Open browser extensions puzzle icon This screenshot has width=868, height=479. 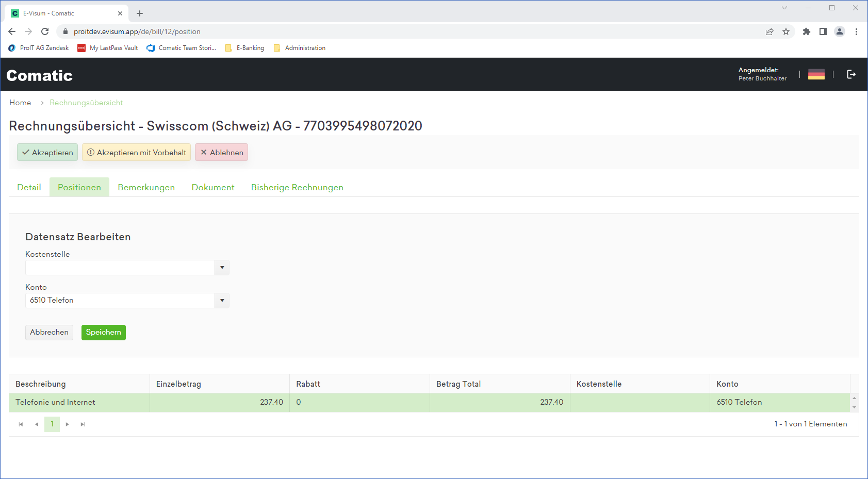click(807, 31)
